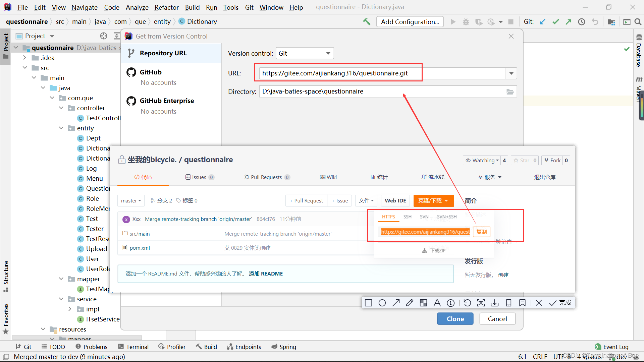The image size is (644, 362).
Task: Open the Refactor menu
Action: click(x=166, y=7)
